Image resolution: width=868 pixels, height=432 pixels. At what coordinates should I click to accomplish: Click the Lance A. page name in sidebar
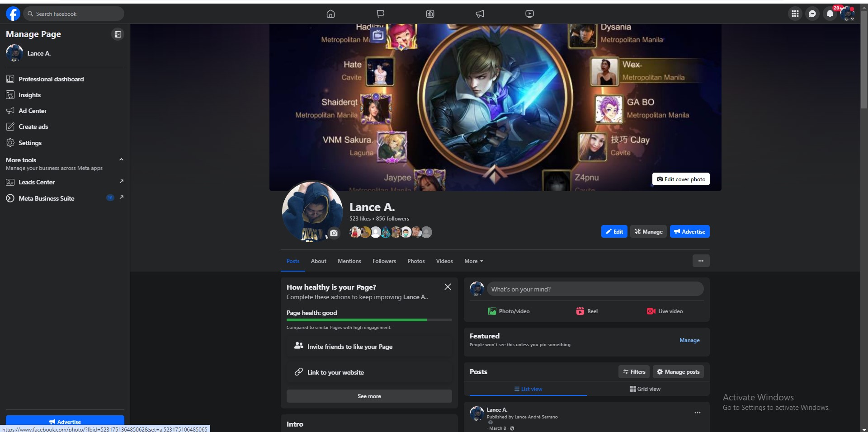pyautogui.click(x=39, y=53)
